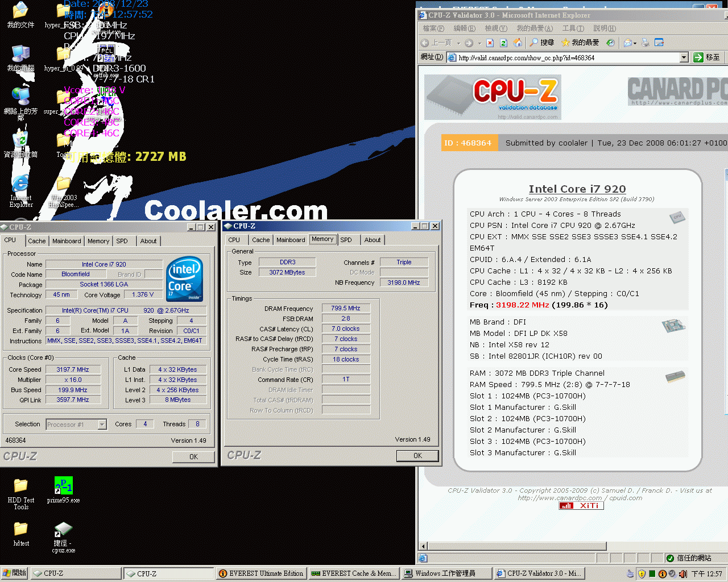This screenshot has width=728, height=582.
Task: Open the Mail button dropdown arrow
Action: [635, 43]
